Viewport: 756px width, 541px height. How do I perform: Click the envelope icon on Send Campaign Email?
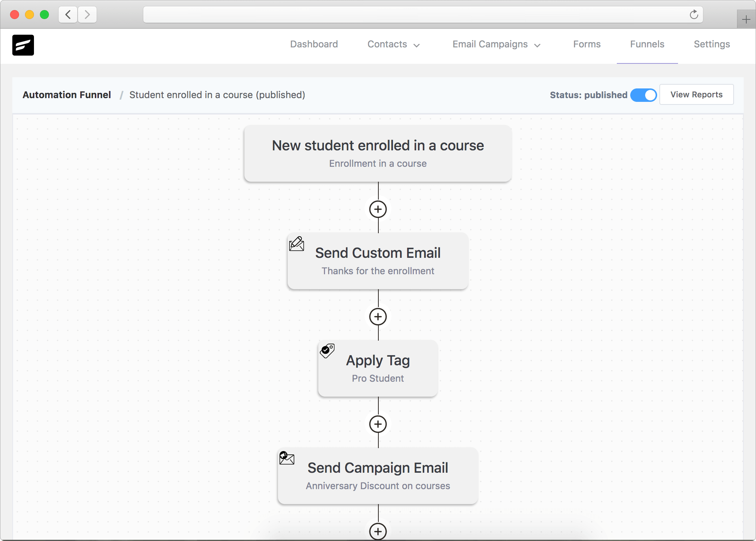[287, 458]
